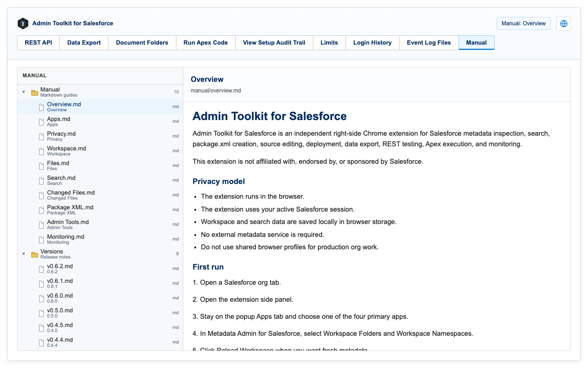Click the Privacy.md file icon
588x368 pixels.
[41, 137]
